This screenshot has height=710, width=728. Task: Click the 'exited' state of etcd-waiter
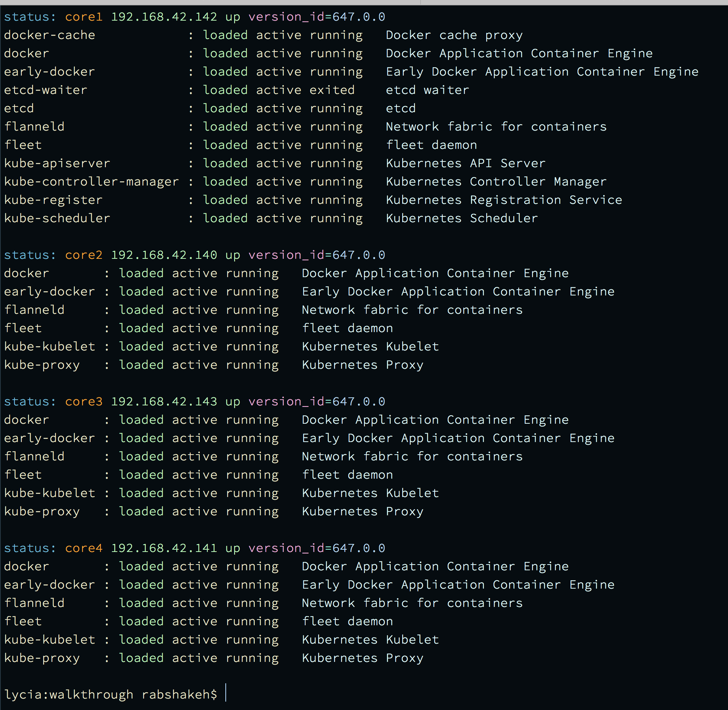[332, 90]
